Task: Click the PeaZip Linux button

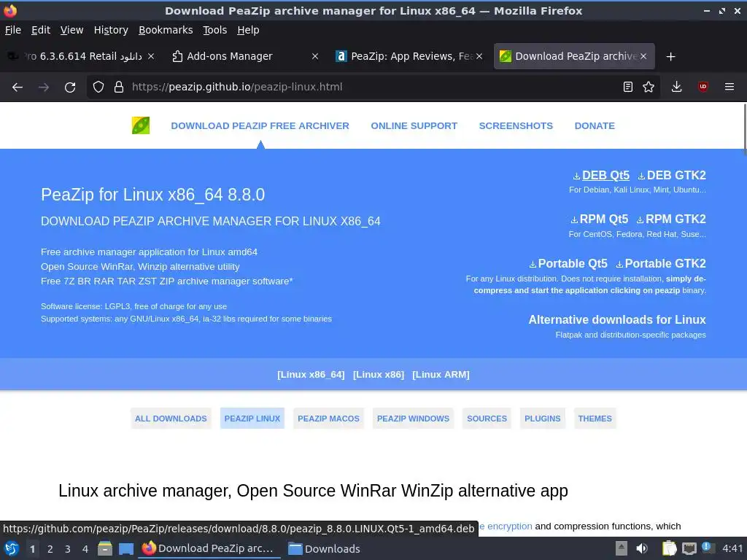Action: coord(252,418)
